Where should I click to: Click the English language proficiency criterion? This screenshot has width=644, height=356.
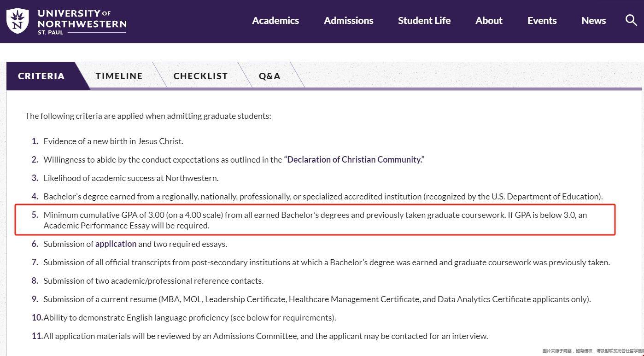[190, 318]
